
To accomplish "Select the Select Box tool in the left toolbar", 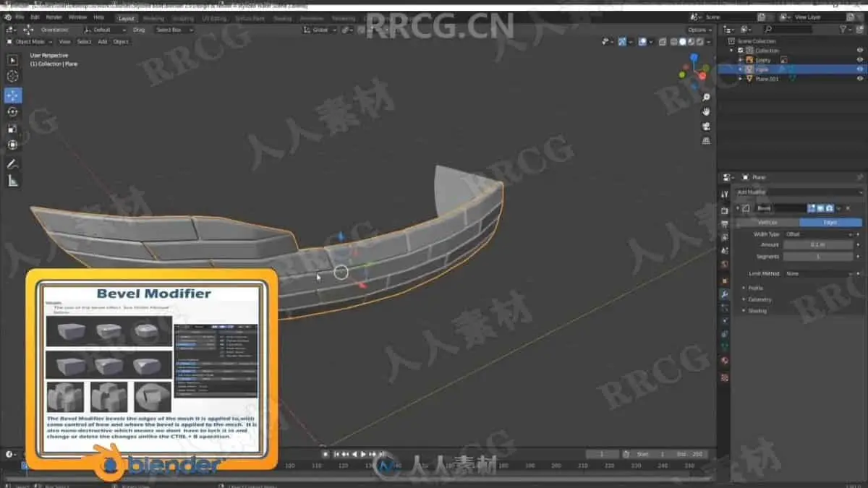I will click(x=12, y=60).
